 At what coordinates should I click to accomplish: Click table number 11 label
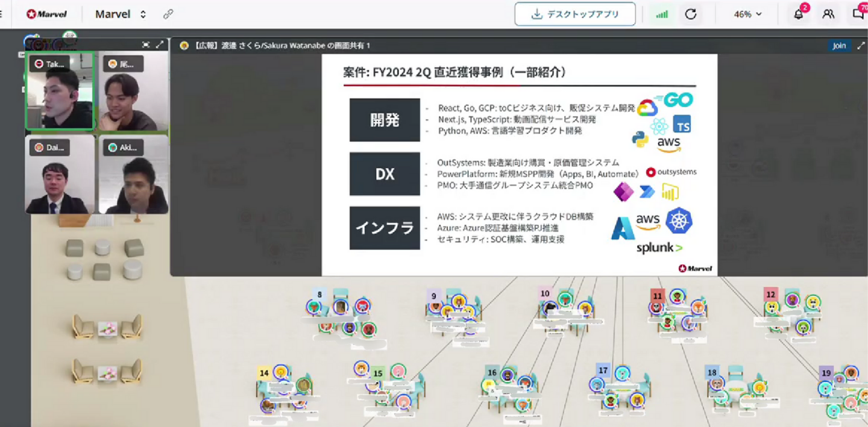click(x=658, y=296)
